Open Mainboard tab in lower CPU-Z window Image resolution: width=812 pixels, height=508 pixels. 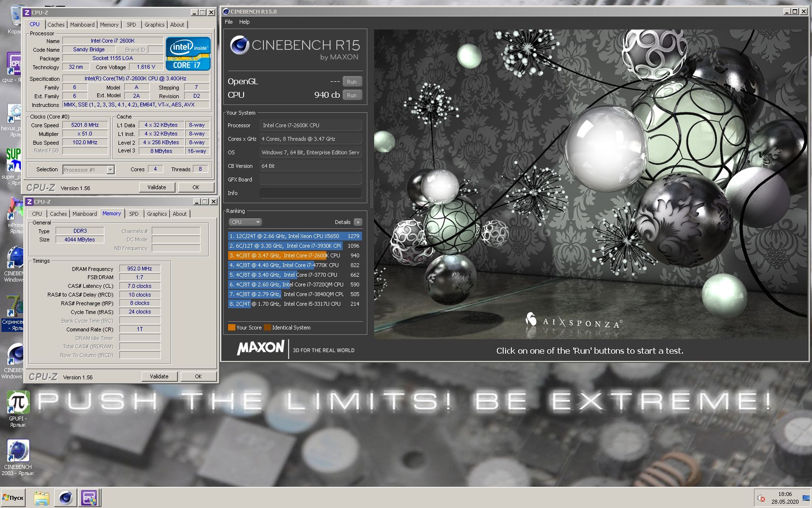point(85,214)
